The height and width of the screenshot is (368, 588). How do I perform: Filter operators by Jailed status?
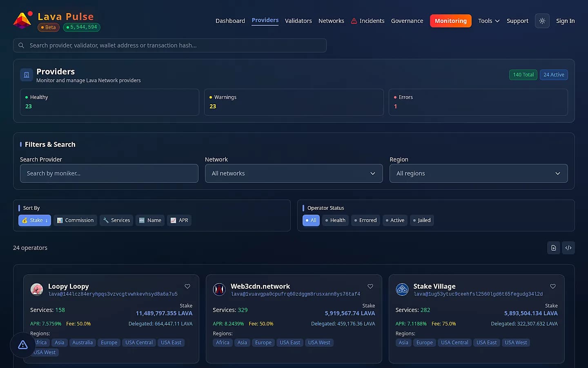[x=422, y=220]
